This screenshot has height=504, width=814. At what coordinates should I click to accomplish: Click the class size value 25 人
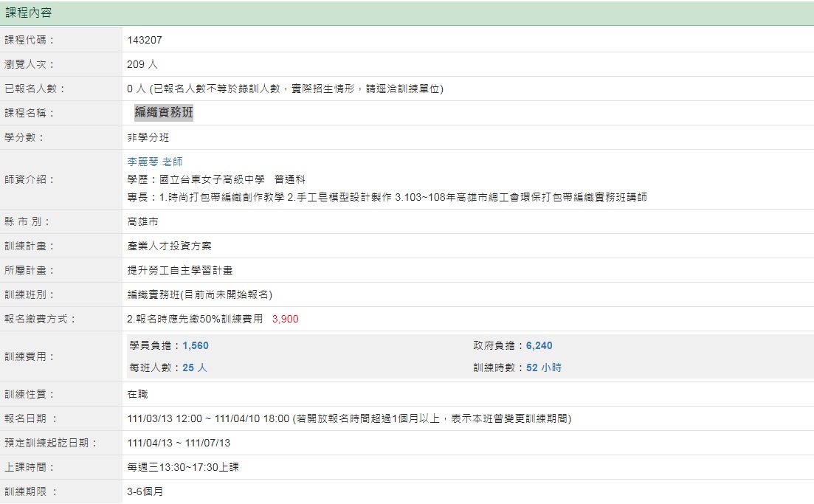click(x=195, y=367)
